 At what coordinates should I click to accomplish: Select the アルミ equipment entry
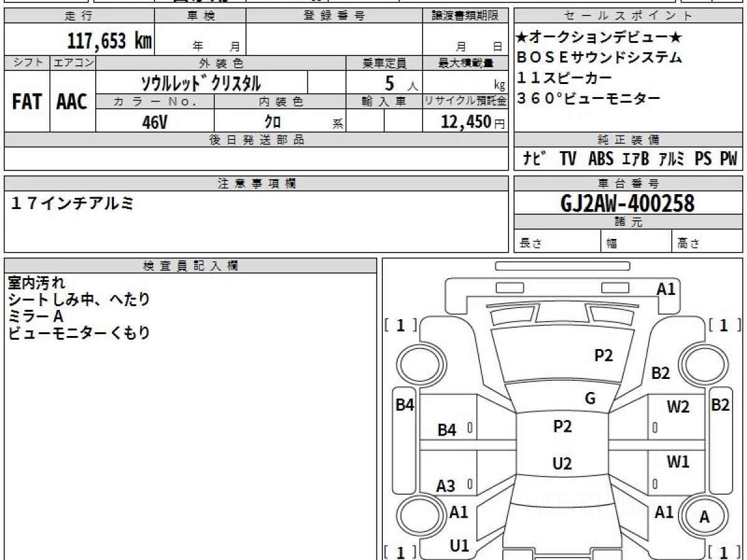tap(672, 159)
